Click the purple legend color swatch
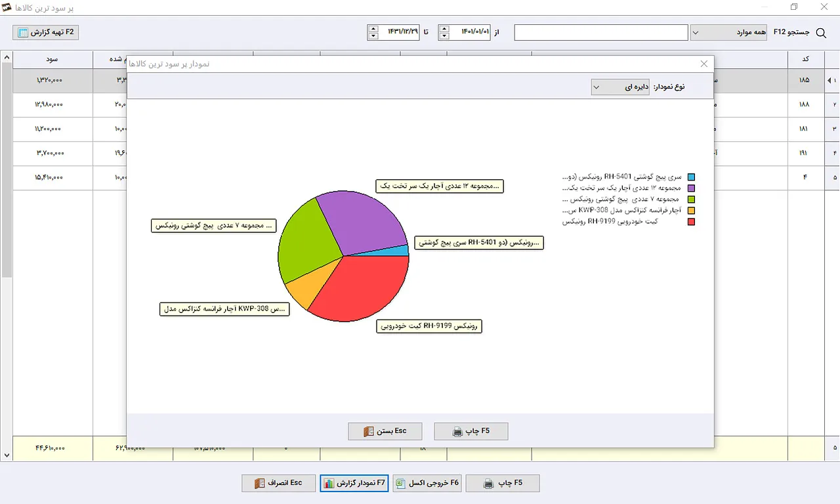The height and width of the screenshot is (504, 840). coord(691,188)
